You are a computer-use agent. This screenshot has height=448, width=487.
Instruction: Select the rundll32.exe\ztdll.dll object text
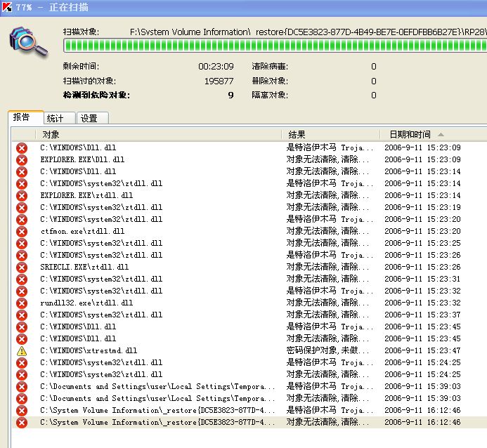pyautogui.click(x=86, y=303)
